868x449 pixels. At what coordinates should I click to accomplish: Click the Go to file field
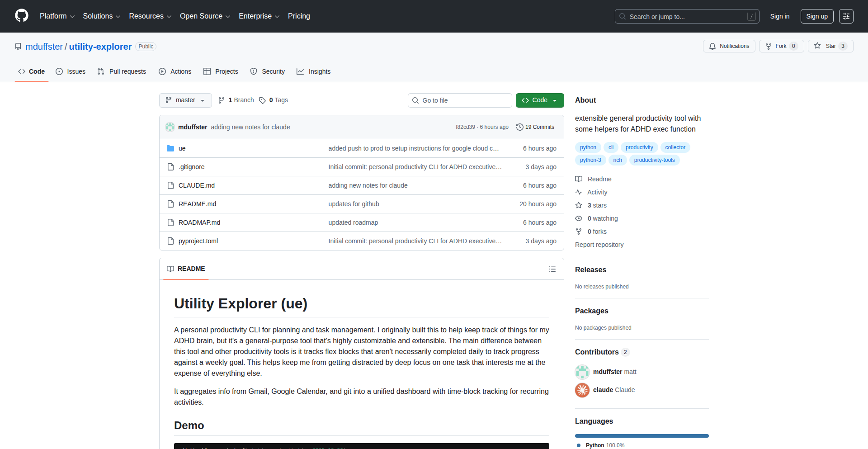point(460,100)
